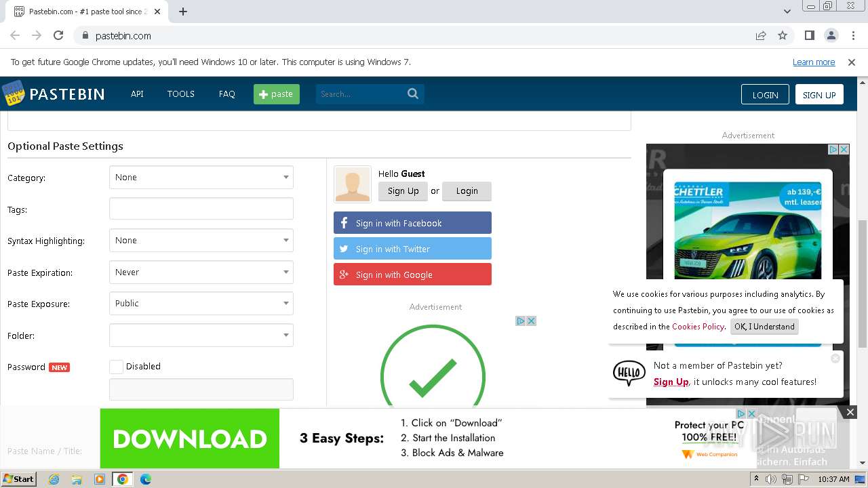Enable the Password checkbox

pos(116,367)
